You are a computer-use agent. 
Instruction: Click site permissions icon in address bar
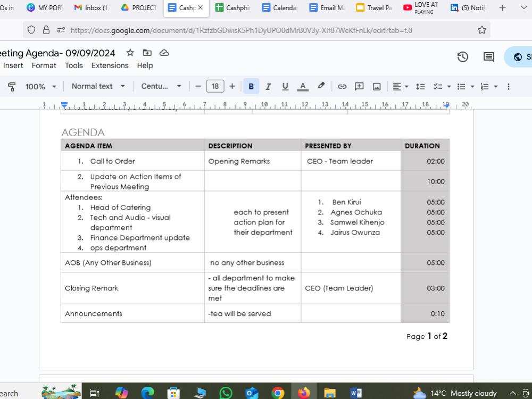61,30
